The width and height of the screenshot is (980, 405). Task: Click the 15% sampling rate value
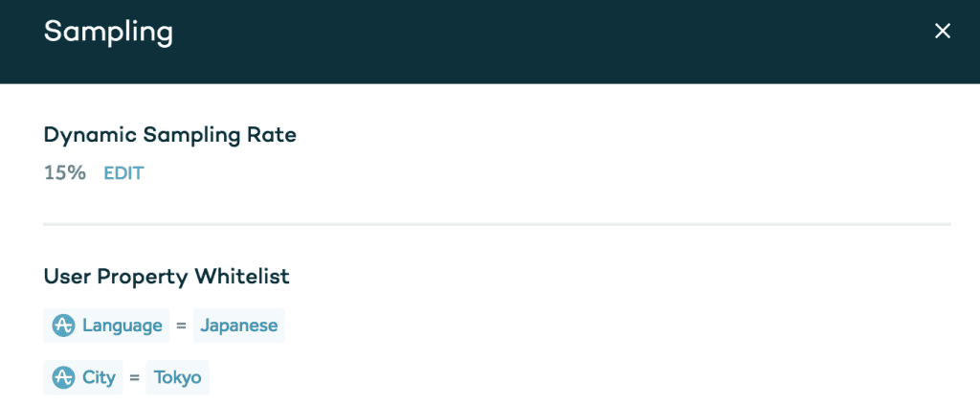pos(64,173)
